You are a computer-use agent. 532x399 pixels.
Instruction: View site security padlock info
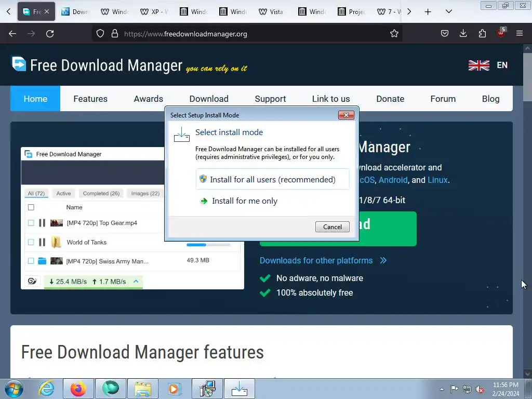[115, 34]
